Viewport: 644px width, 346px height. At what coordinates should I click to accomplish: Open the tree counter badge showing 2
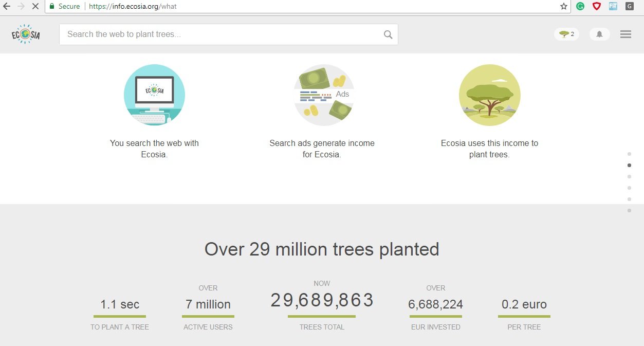pyautogui.click(x=567, y=34)
